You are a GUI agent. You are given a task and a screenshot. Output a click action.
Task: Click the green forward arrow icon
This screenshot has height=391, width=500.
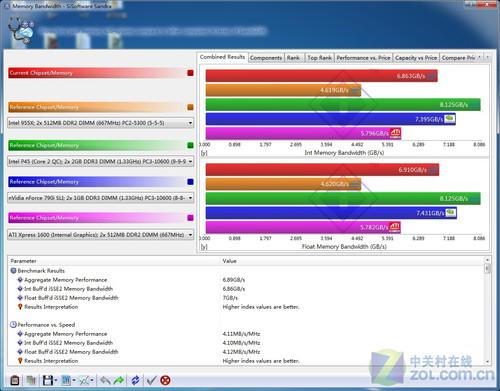[118, 380]
